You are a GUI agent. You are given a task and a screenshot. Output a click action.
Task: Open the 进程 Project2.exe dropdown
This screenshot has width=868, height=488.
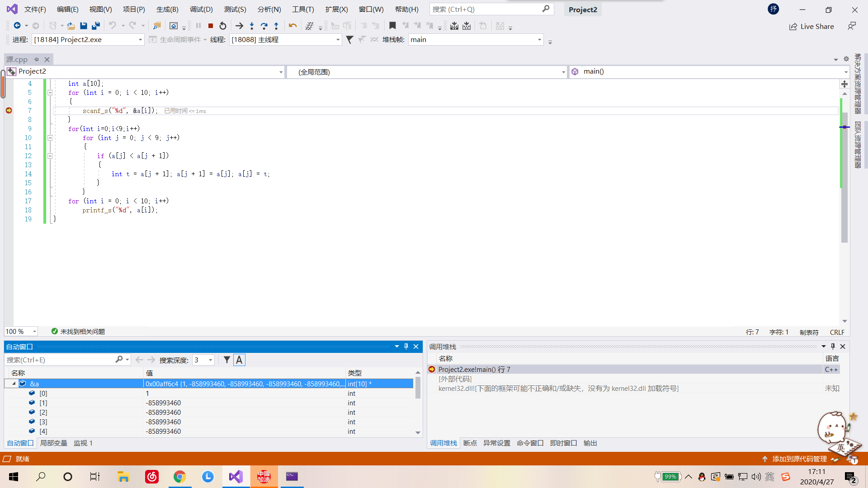click(x=140, y=40)
